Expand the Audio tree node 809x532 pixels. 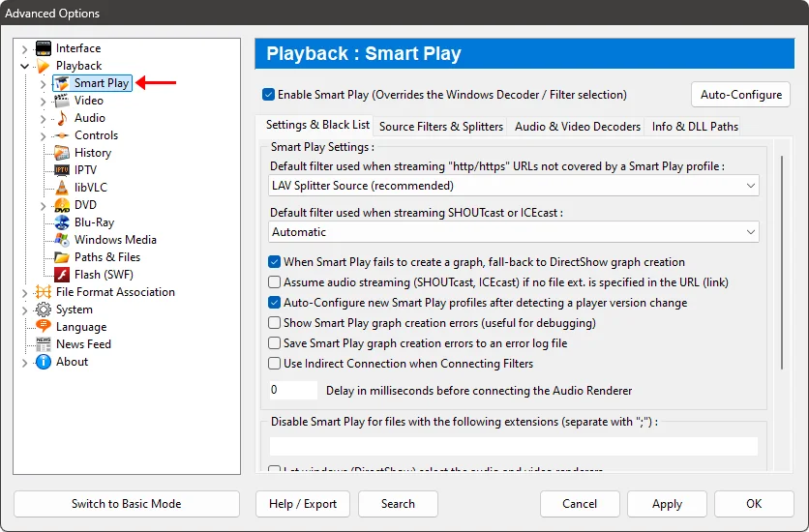[x=43, y=119]
